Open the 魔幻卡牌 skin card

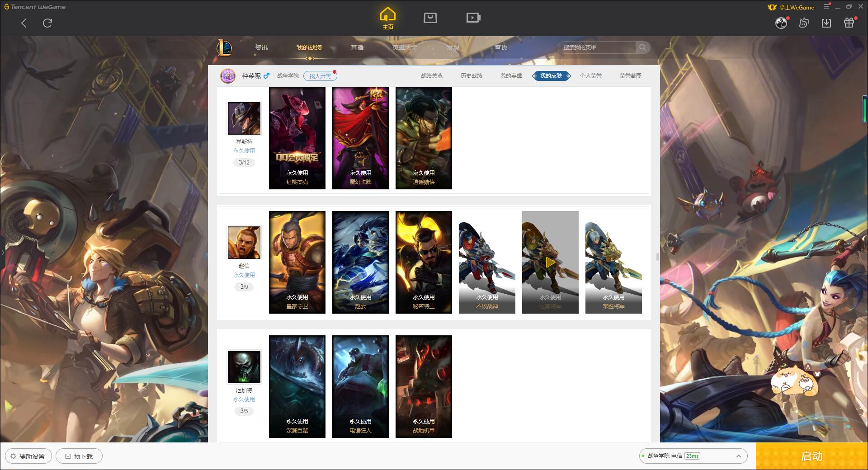pyautogui.click(x=360, y=138)
